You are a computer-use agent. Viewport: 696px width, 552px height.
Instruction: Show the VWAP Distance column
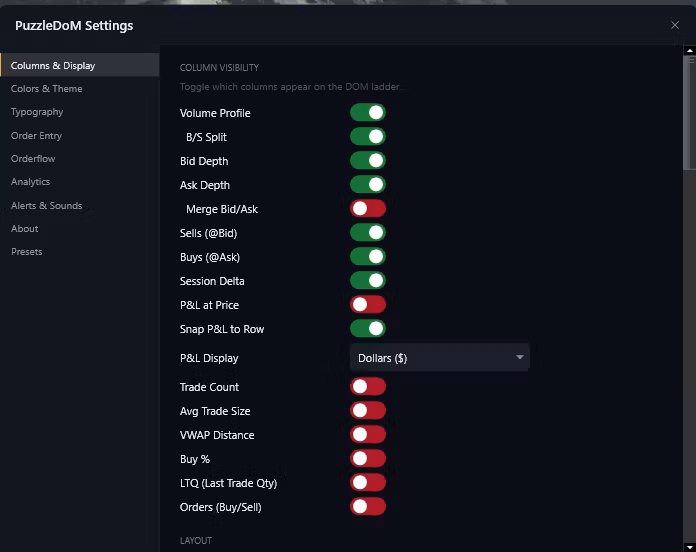(x=368, y=434)
